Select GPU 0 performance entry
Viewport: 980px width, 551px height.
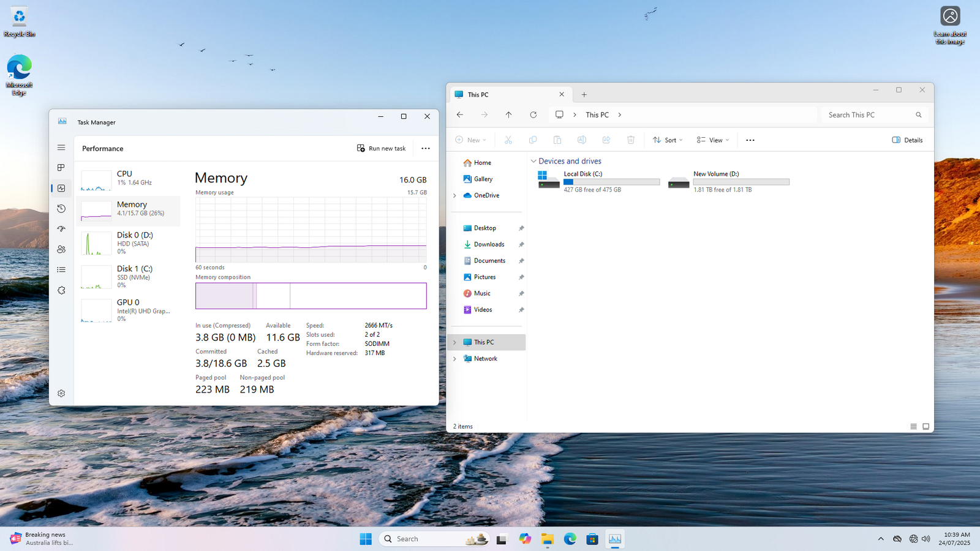coord(129,310)
